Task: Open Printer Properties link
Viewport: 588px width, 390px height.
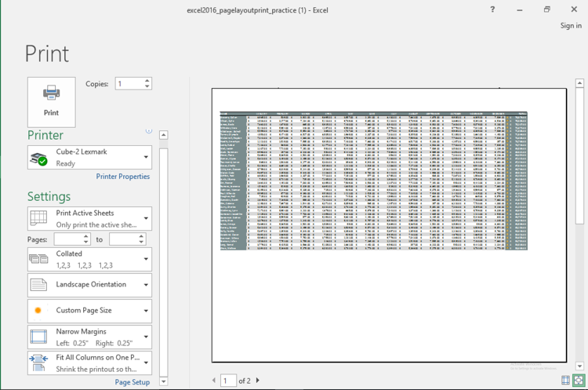Action: [x=122, y=177]
